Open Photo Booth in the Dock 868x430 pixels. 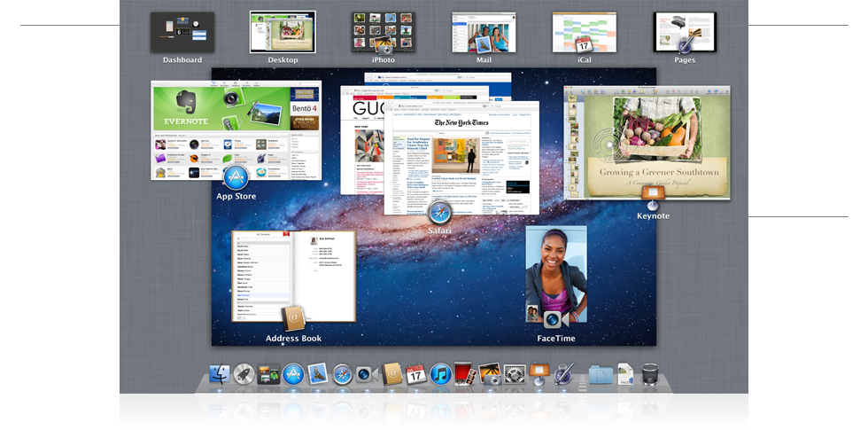[x=465, y=374]
